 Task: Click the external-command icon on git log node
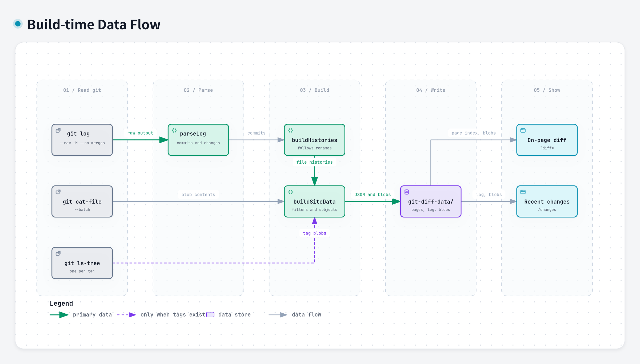[x=58, y=130]
